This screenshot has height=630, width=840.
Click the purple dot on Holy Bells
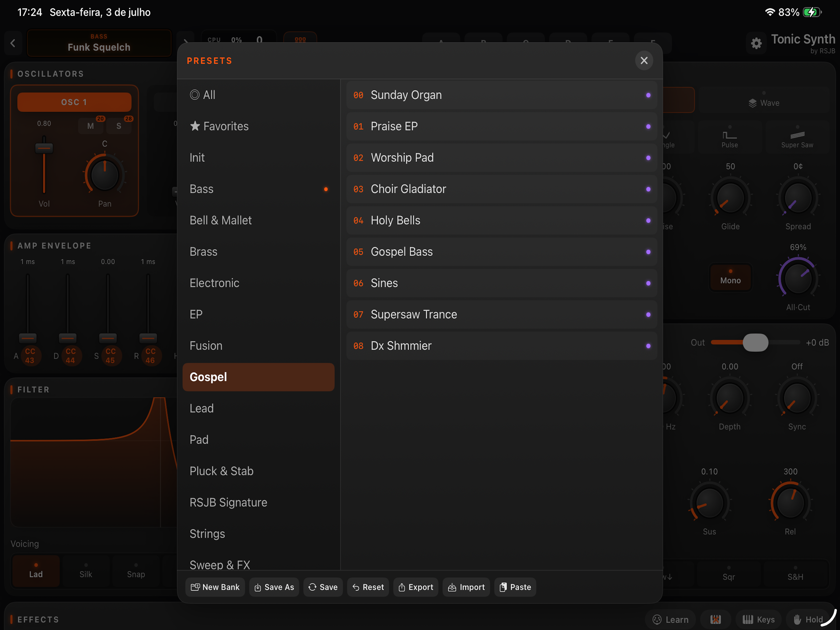click(x=648, y=220)
